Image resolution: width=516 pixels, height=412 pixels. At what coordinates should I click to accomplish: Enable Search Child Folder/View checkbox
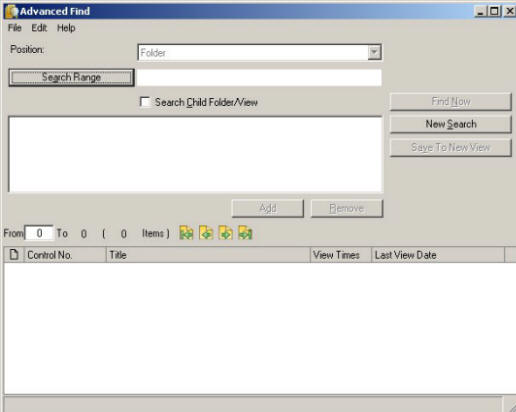[145, 102]
